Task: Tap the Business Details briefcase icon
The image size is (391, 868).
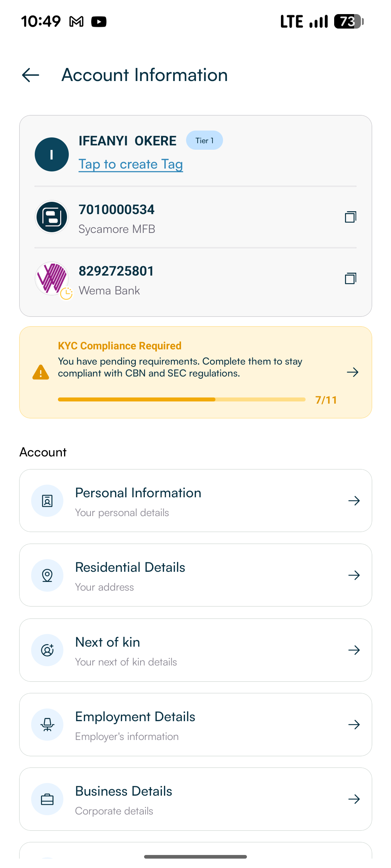Action: [x=47, y=799]
